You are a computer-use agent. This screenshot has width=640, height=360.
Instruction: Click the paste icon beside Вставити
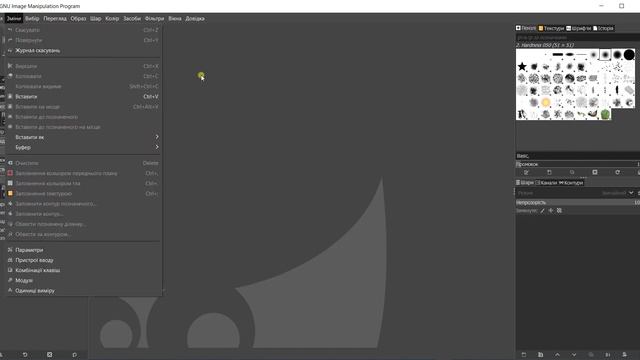coord(10,96)
